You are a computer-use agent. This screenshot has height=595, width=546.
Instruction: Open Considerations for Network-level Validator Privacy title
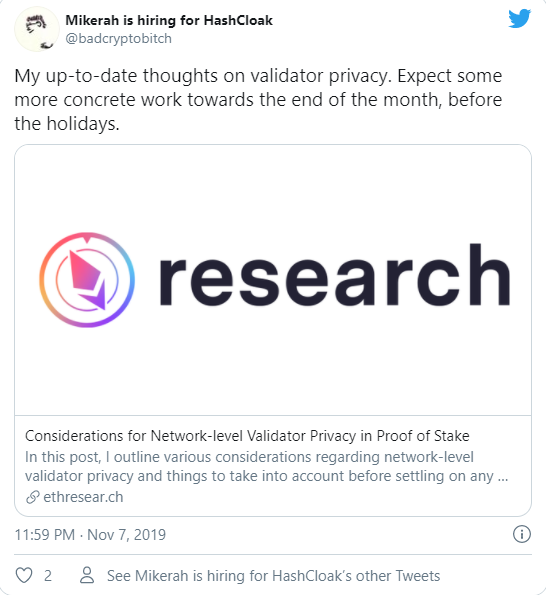(x=247, y=436)
